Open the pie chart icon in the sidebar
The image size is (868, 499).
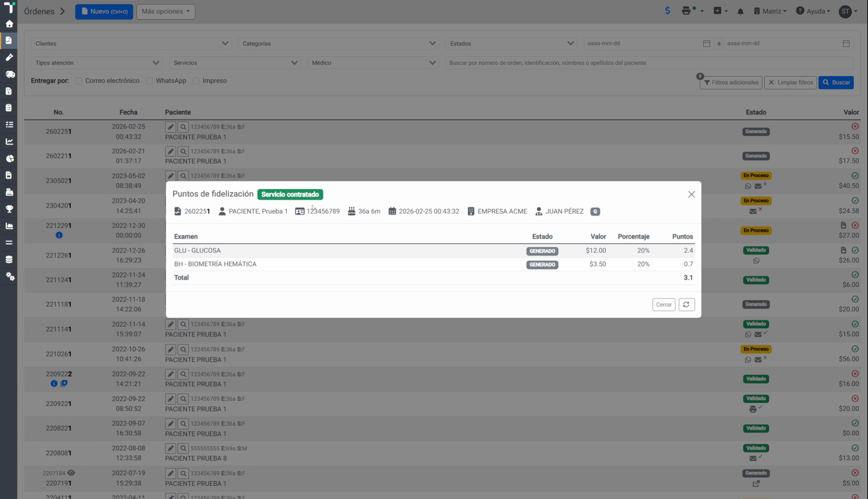point(9,159)
